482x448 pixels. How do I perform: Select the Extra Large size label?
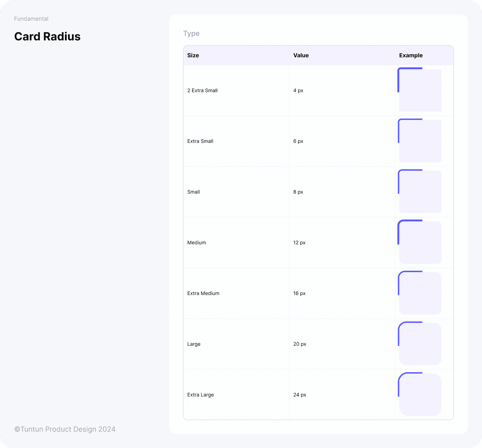click(x=201, y=395)
